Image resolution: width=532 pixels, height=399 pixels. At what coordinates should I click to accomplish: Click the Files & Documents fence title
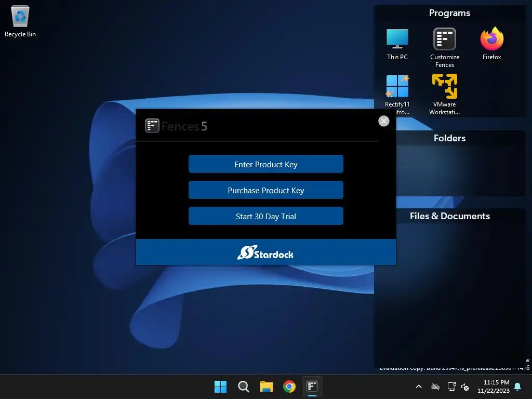click(x=449, y=216)
